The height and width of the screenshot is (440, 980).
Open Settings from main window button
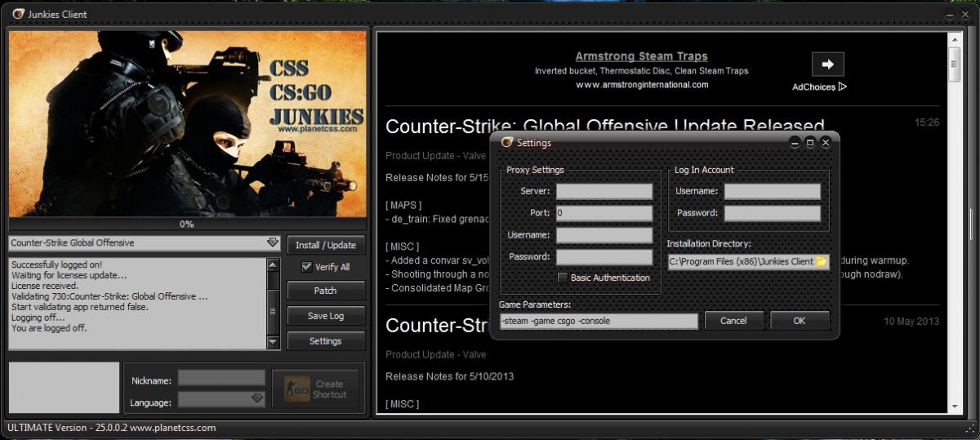click(x=326, y=341)
